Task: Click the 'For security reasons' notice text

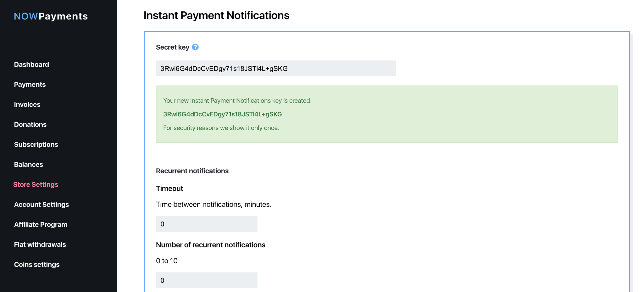Action: coord(221,128)
